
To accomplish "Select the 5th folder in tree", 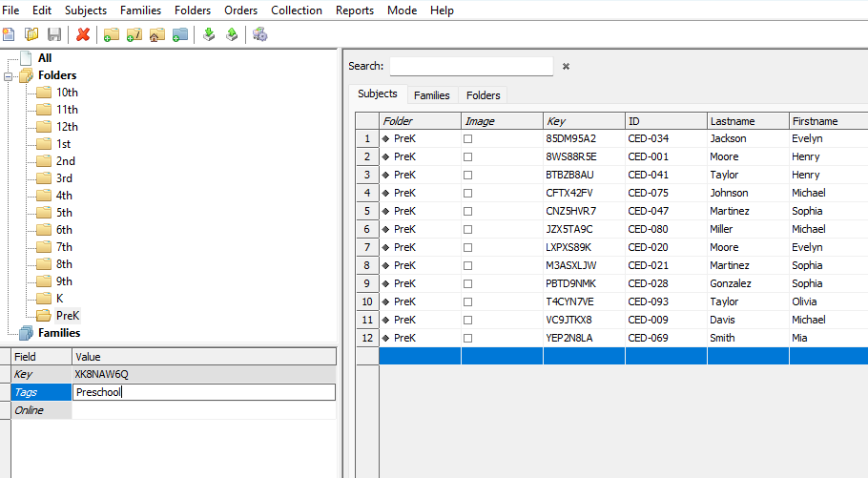I will coord(64,213).
